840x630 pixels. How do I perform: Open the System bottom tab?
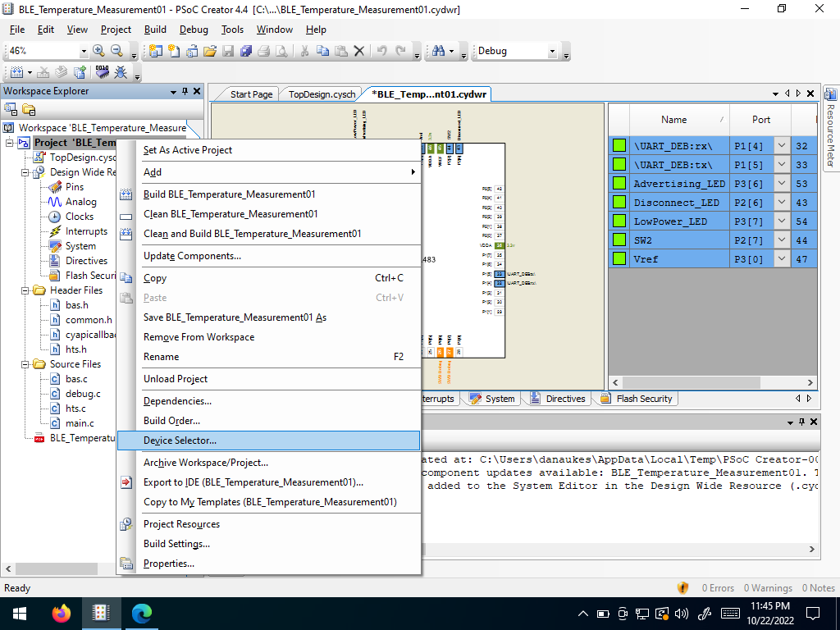pyautogui.click(x=493, y=399)
